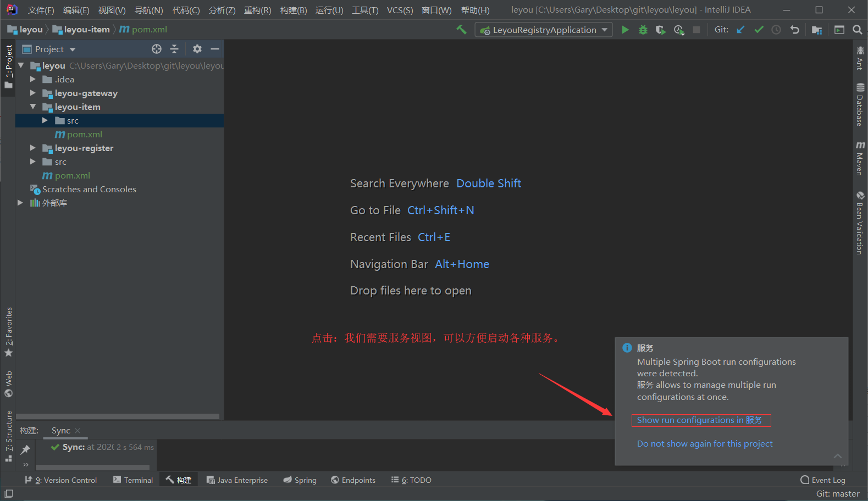Viewport: 868px width, 501px height.
Task: Update project with blue Git arrow
Action: (x=740, y=30)
